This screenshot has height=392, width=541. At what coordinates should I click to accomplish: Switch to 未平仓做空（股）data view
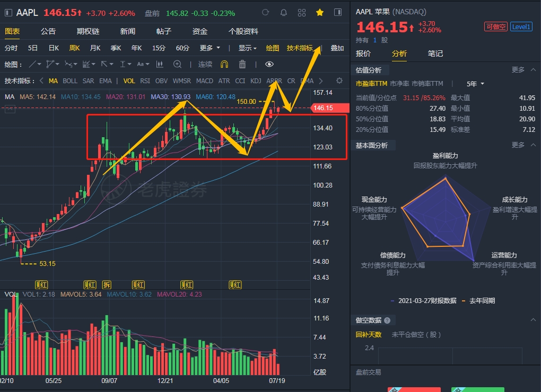(x=416, y=335)
